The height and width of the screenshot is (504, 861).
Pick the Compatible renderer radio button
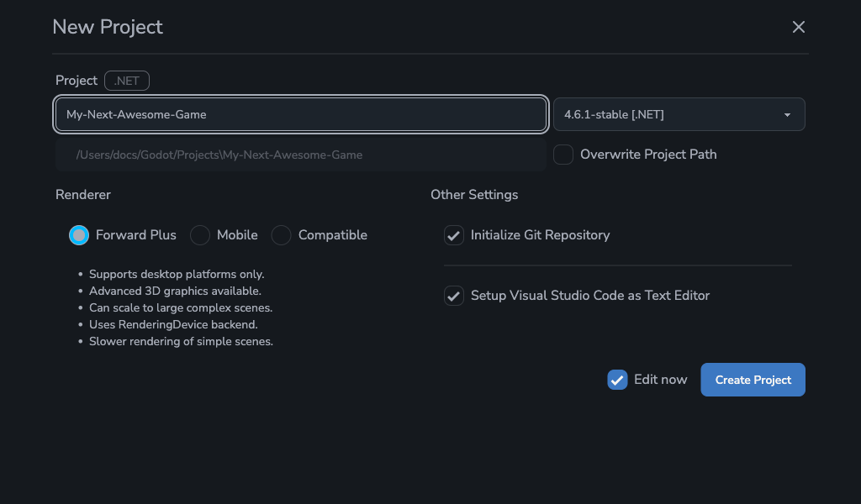[x=282, y=235]
